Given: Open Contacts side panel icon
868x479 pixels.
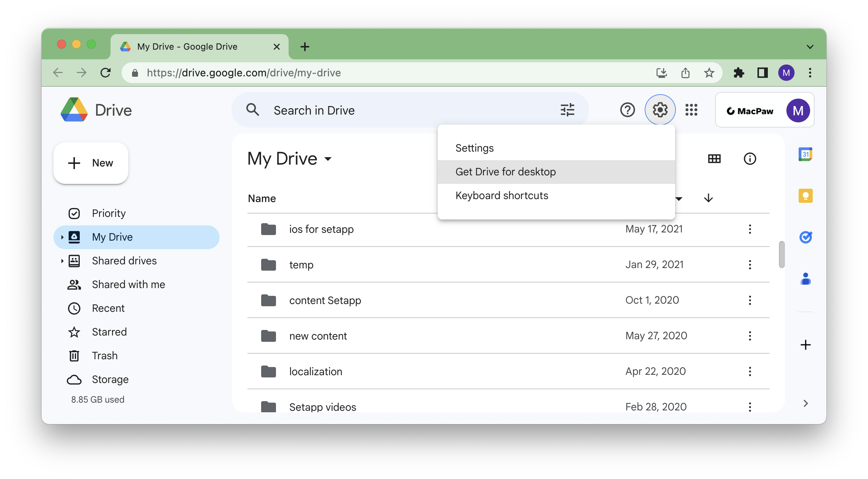Looking at the screenshot, I should tap(805, 279).
